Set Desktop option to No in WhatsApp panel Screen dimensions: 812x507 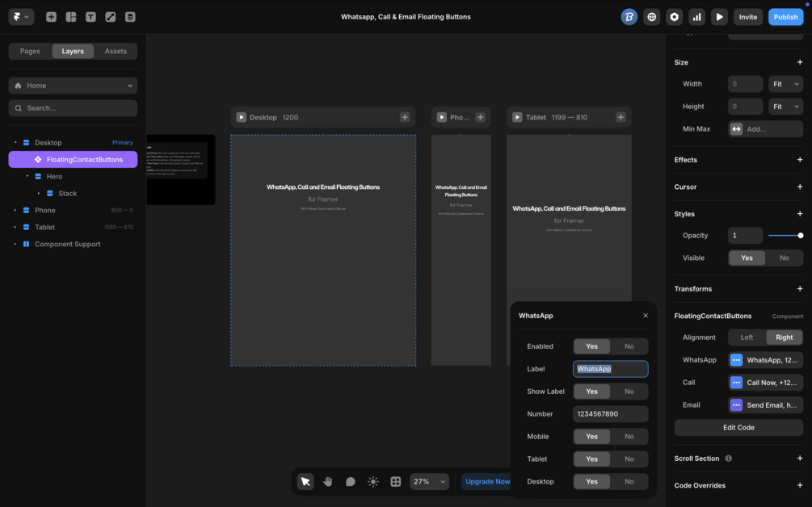tap(629, 482)
